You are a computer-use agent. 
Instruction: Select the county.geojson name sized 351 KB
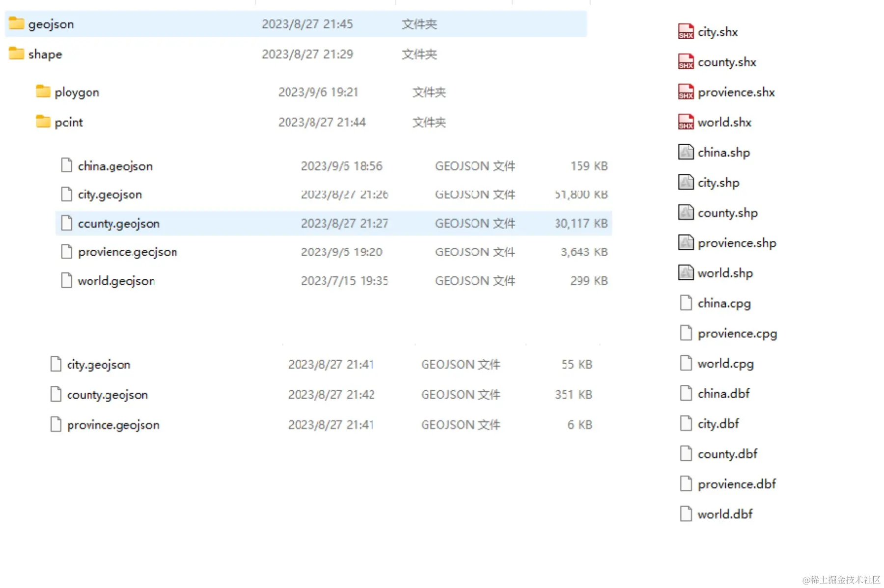(108, 395)
